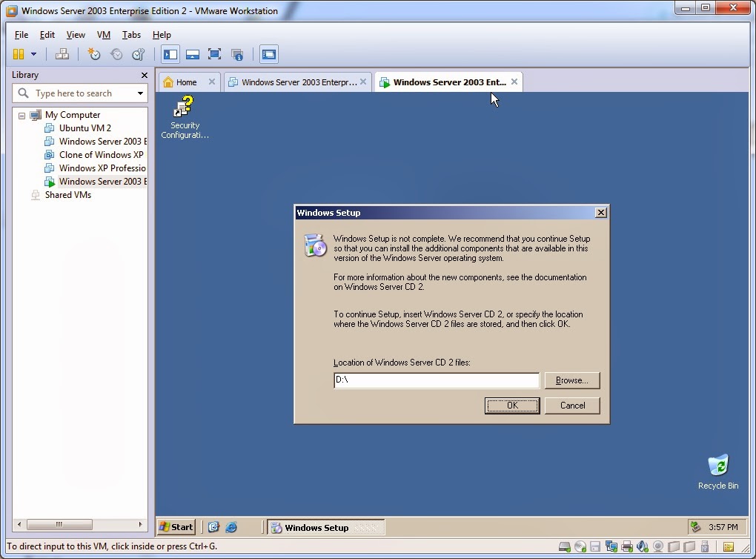Open the View menu

pos(76,35)
